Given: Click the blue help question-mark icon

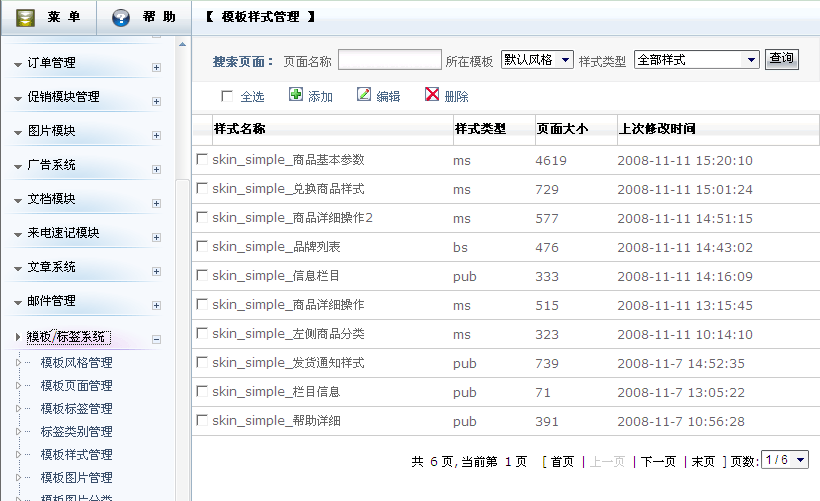Looking at the screenshot, I should (x=121, y=18).
